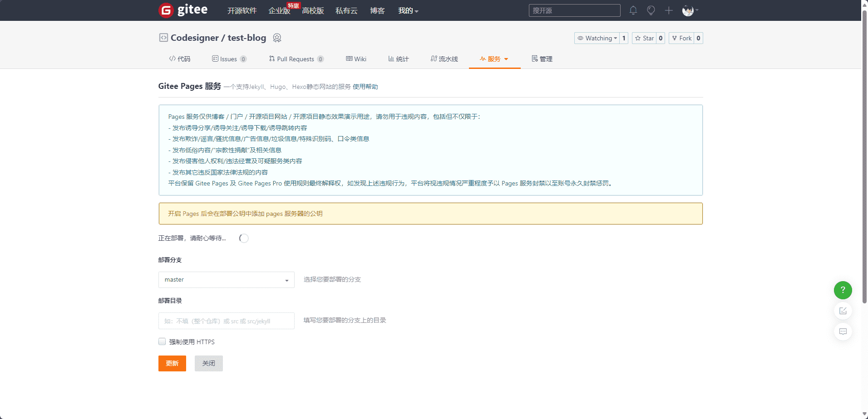This screenshot has width=868, height=419.
Task: Click the Fork count badge
Action: tap(698, 38)
